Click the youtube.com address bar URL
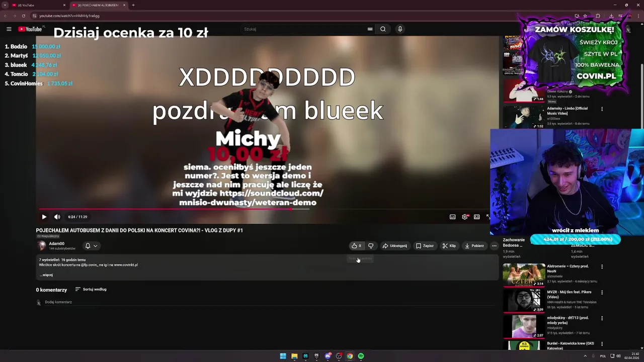 click(69, 16)
